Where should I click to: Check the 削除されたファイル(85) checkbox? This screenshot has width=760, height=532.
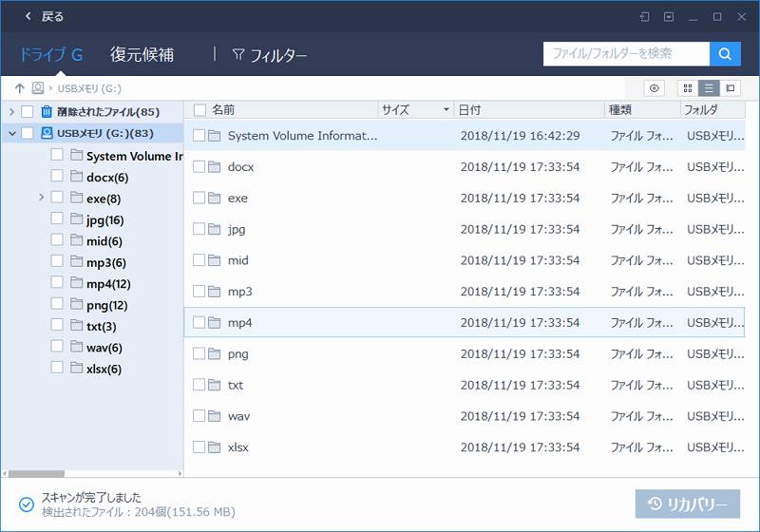pos(28,112)
